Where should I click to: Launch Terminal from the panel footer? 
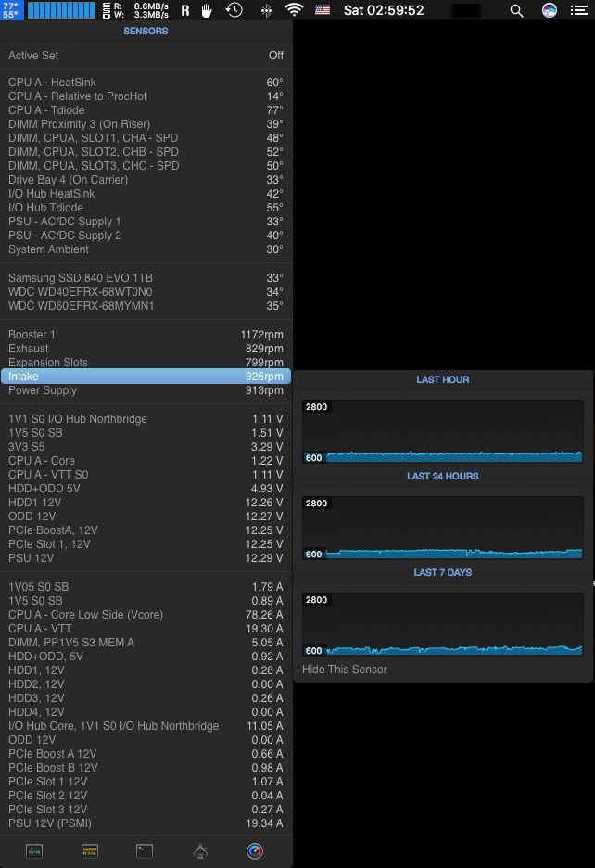pos(145,850)
